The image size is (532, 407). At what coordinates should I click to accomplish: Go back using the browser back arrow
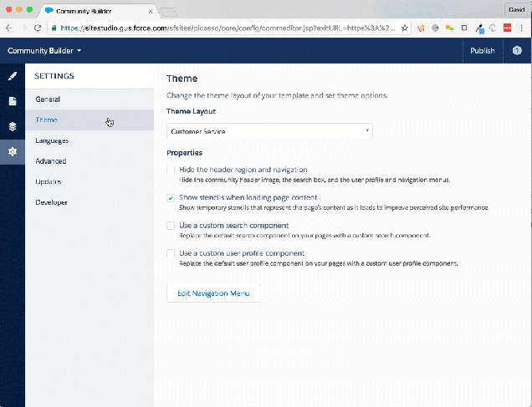[8, 28]
